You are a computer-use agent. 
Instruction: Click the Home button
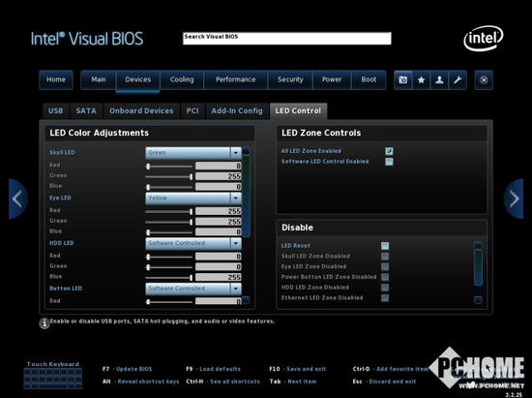(56, 79)
